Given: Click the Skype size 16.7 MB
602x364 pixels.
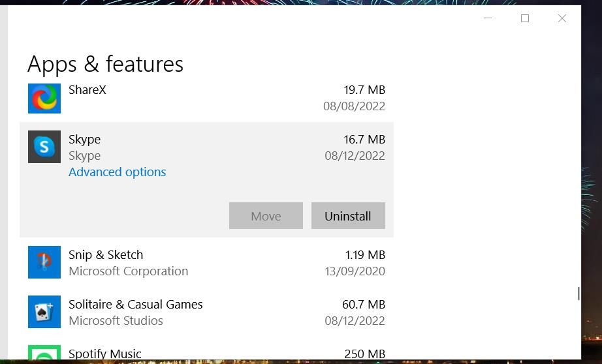Looking at the screenshot, I should (364, 139).
